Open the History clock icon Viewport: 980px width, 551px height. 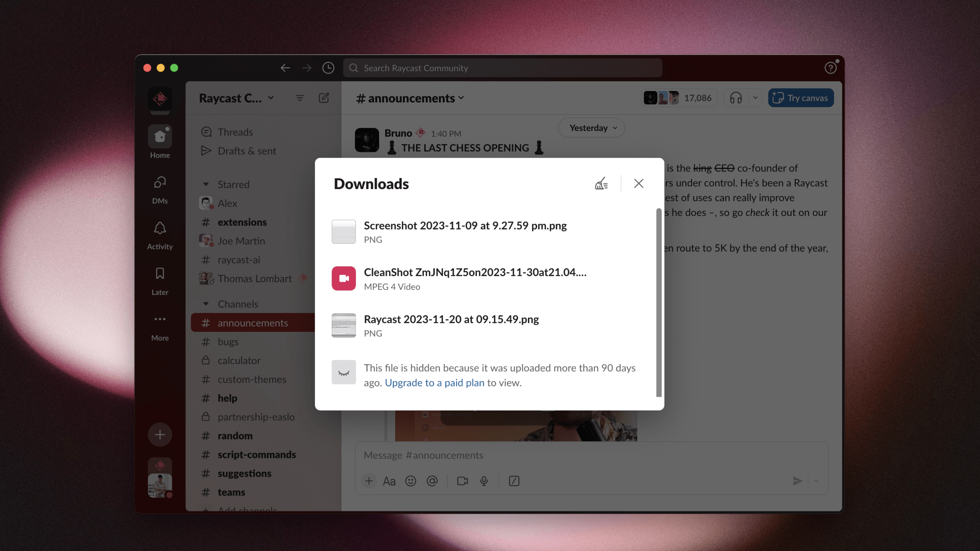coord(328,68)
